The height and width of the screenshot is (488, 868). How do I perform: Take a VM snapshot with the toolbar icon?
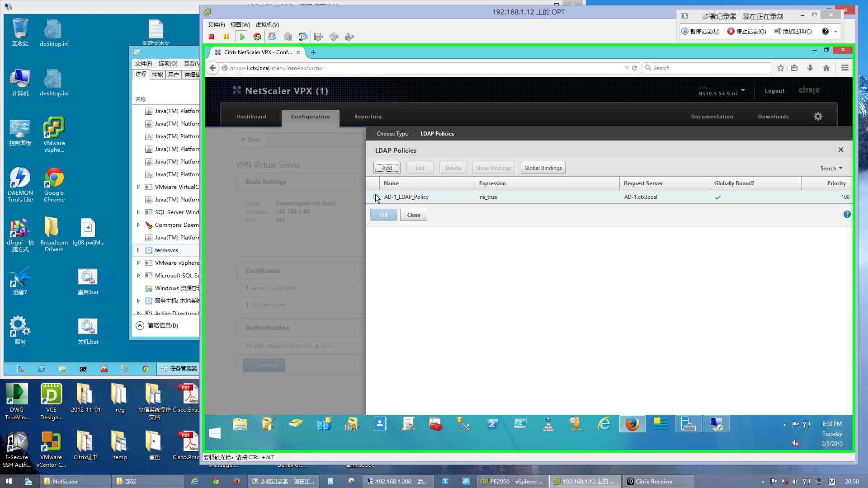click(273, 37)
